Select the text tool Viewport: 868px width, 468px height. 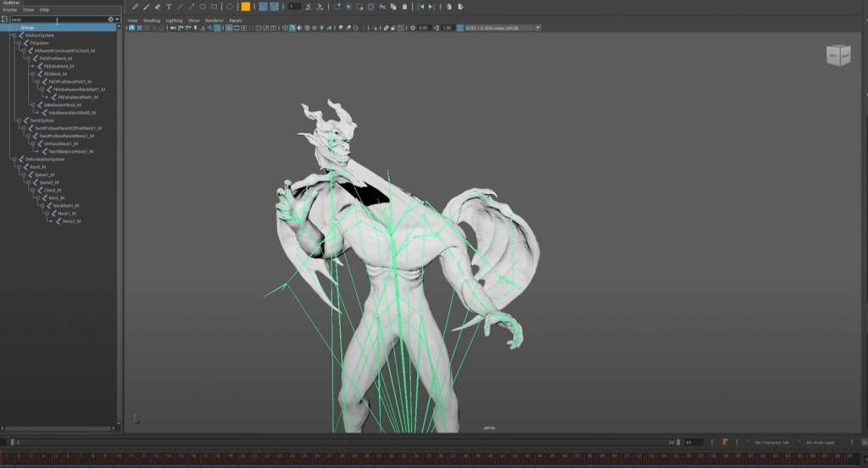coord(169,7)
